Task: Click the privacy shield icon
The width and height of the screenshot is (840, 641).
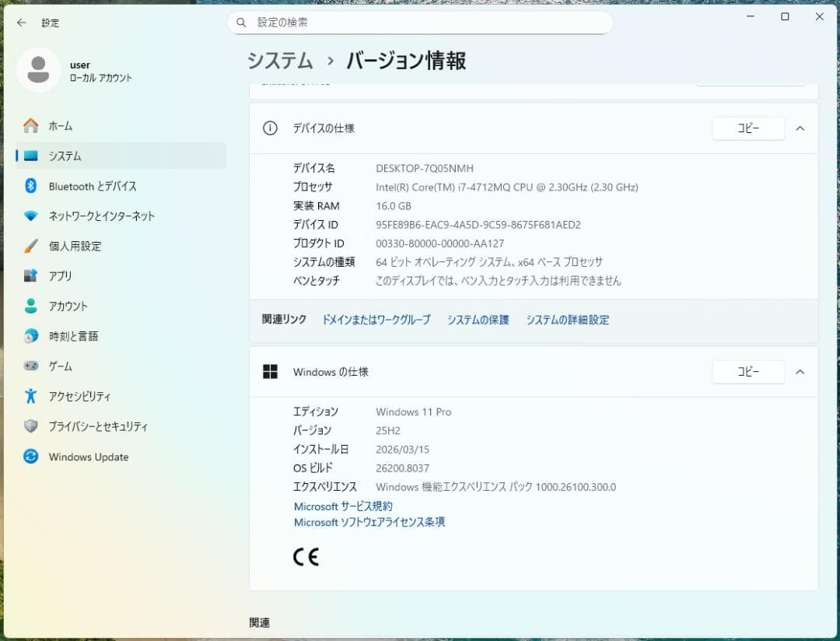Action: [x=31, y=426]
